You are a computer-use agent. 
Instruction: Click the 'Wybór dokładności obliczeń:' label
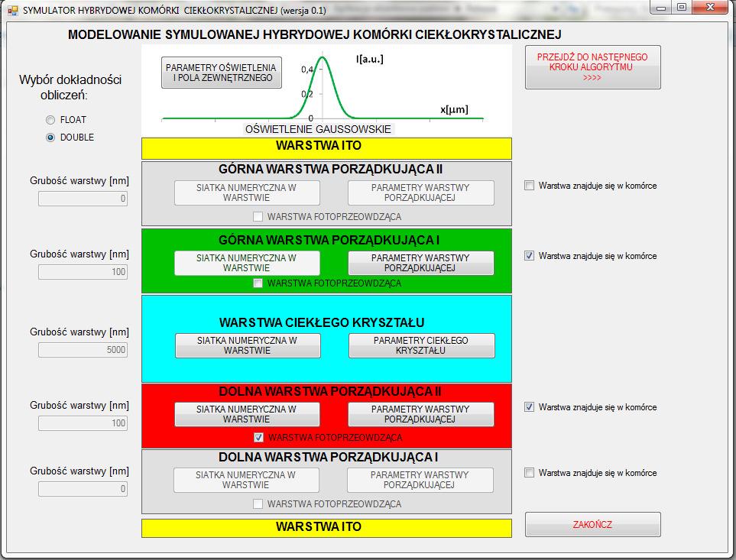pos(70,87)
